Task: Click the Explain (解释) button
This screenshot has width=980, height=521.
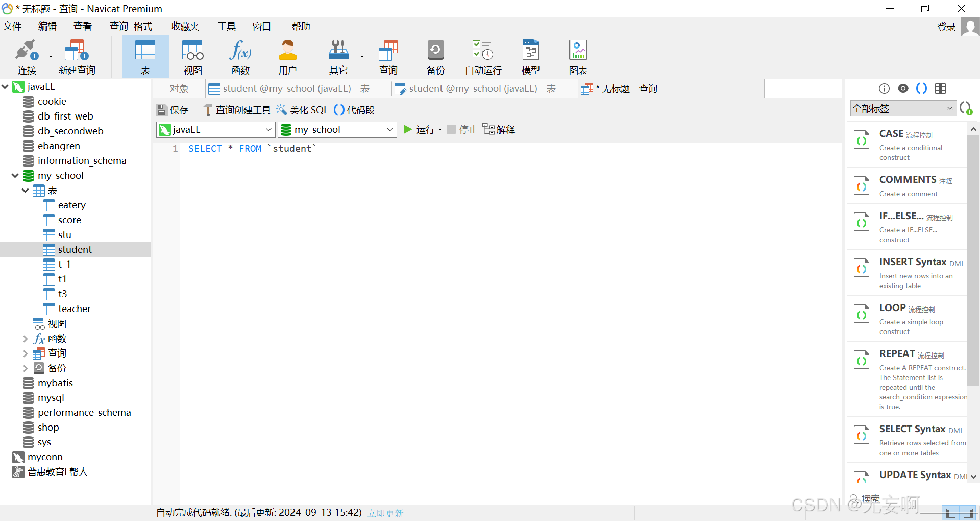Action: coord(499,130)
